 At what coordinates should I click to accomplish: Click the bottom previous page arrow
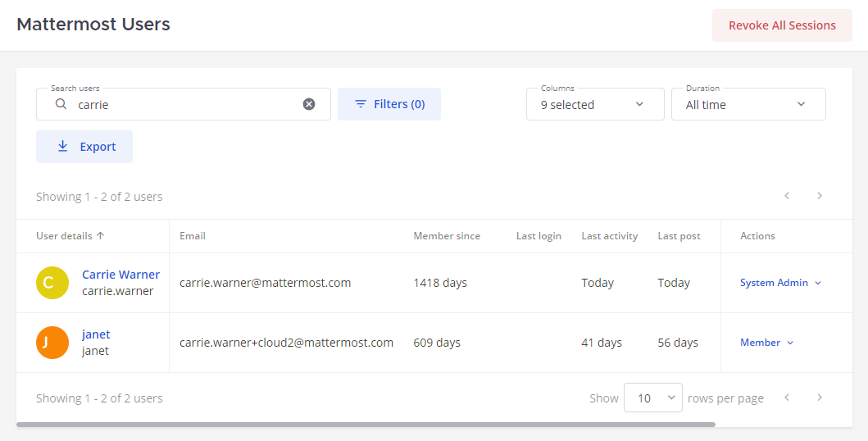pos(787,398)
